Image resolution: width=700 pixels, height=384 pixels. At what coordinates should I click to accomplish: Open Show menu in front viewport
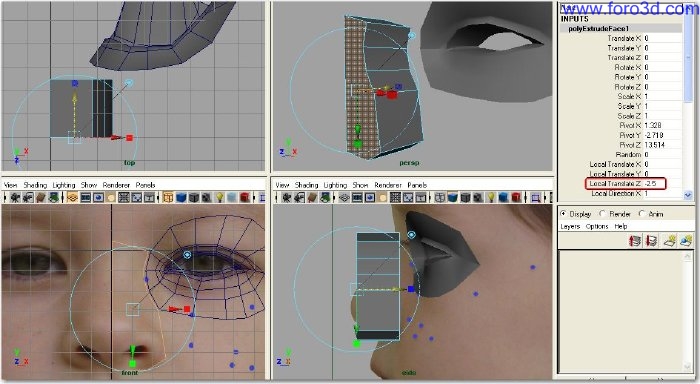(x=89, y=185)
